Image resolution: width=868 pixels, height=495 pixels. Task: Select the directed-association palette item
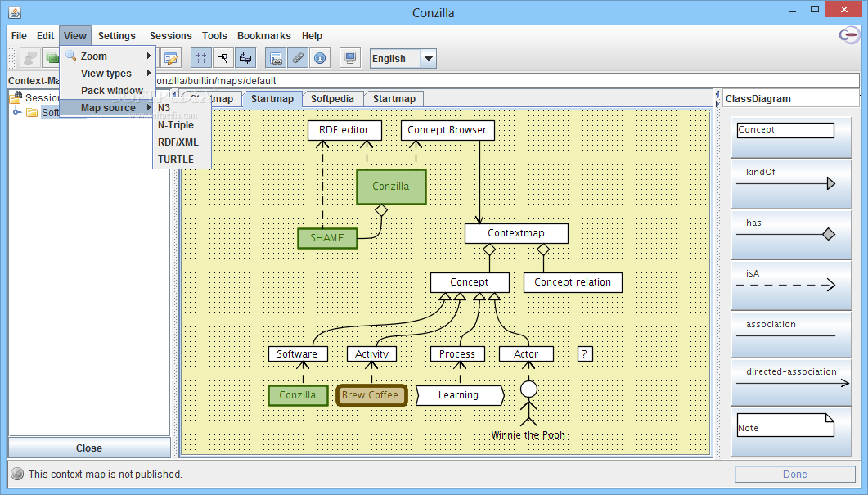pos(791,382)
